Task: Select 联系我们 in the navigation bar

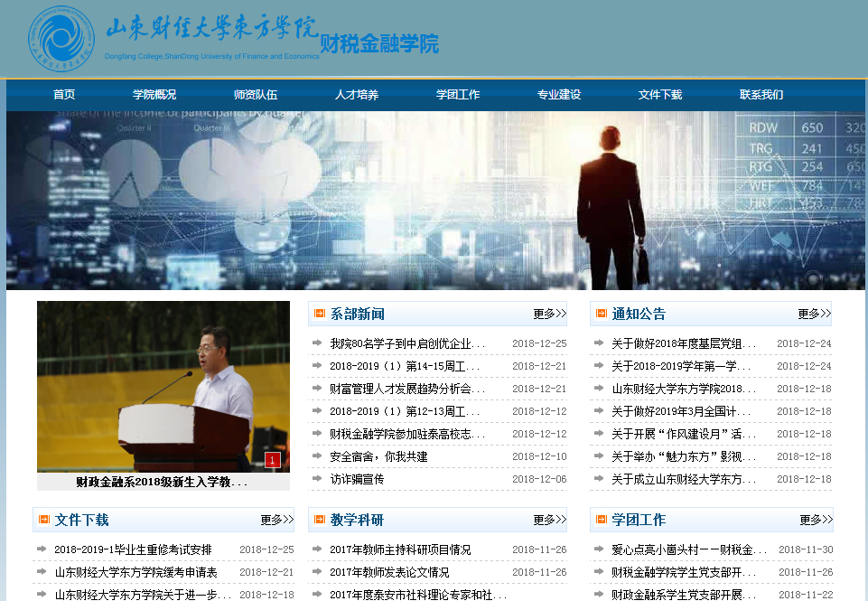Action: [x=761, y=95]
